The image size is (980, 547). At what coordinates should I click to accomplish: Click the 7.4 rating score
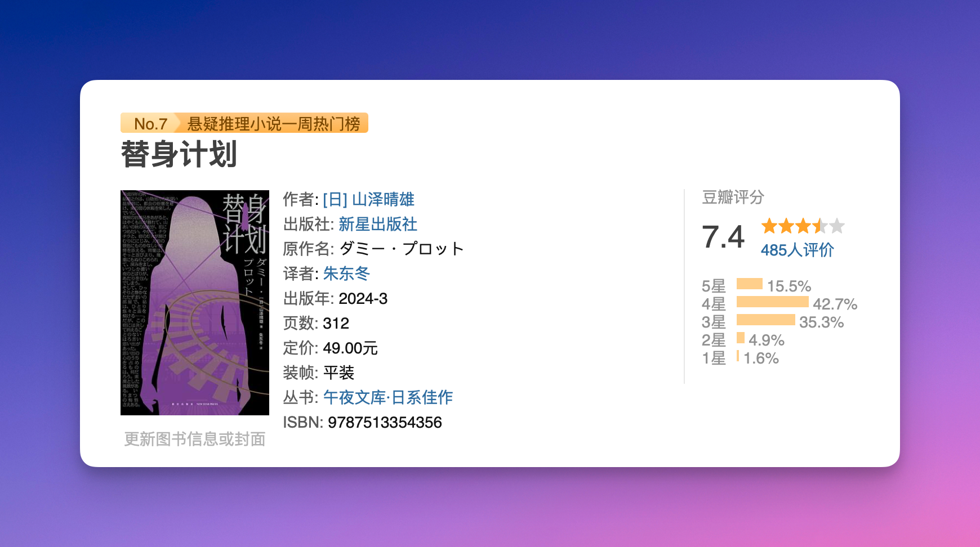click(x=723, y=236)
